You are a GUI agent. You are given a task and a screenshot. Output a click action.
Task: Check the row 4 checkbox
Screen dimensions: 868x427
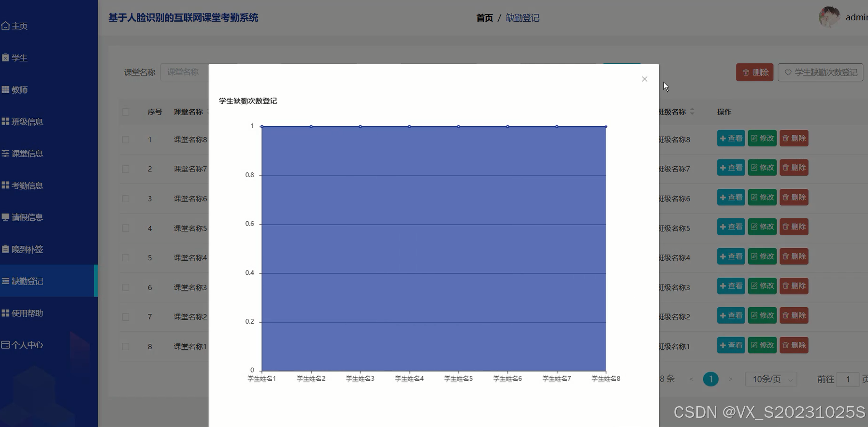pos(126,228)
